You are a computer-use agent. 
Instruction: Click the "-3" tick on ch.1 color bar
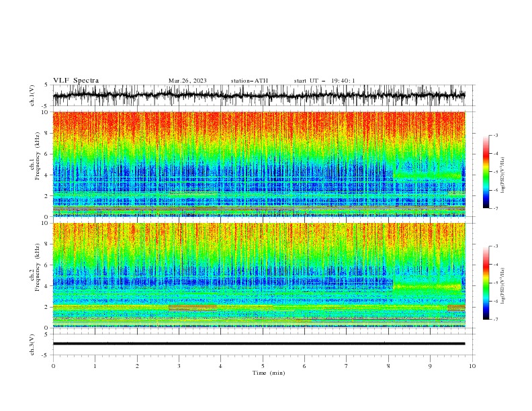click(496, 135)
